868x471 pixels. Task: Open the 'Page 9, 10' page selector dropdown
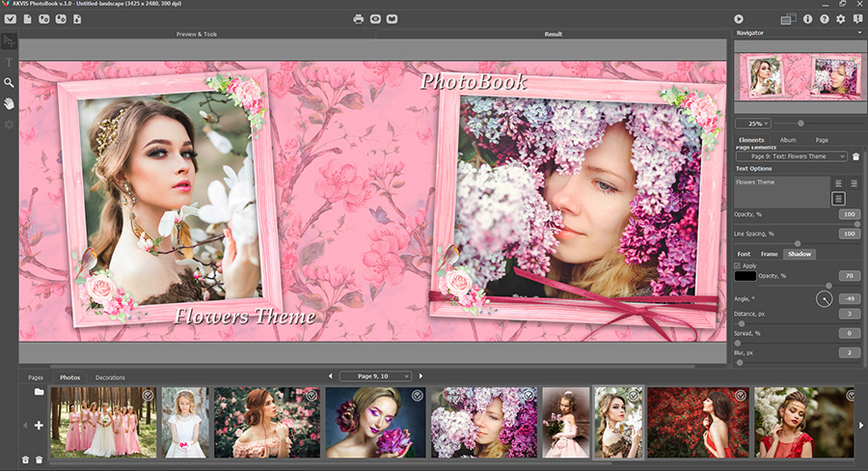click(x=375, y=376)
